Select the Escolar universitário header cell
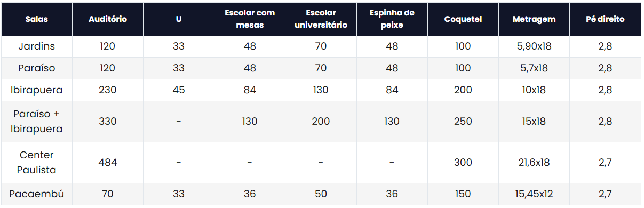The height and width of the screenshot is (208, 644). [x=321, y=19]
